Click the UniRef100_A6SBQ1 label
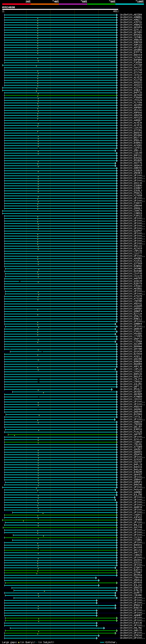Viewport: 146px width, 644px height. click(131, 289)
